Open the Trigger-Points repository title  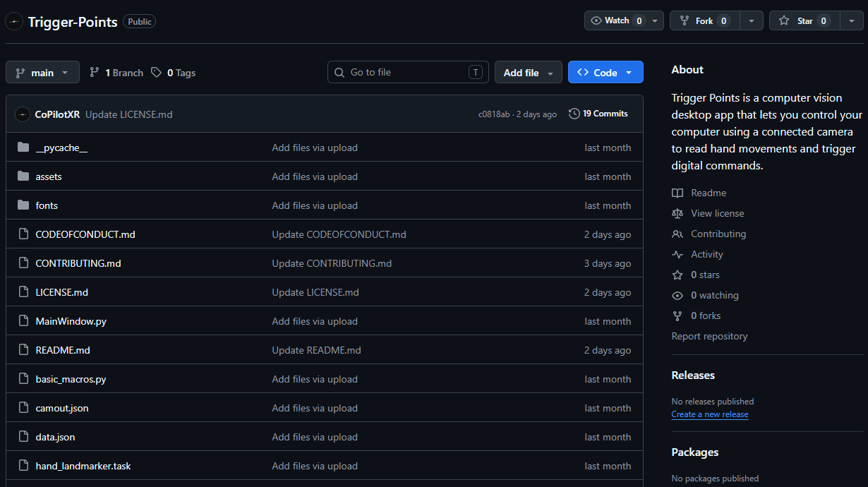click(x=73, y=22)
